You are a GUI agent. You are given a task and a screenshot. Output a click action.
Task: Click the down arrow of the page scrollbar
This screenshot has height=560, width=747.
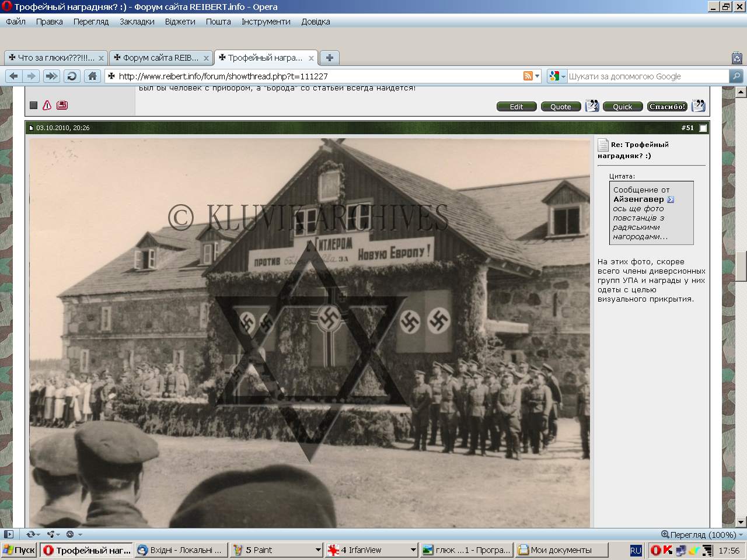click(741, 522)
